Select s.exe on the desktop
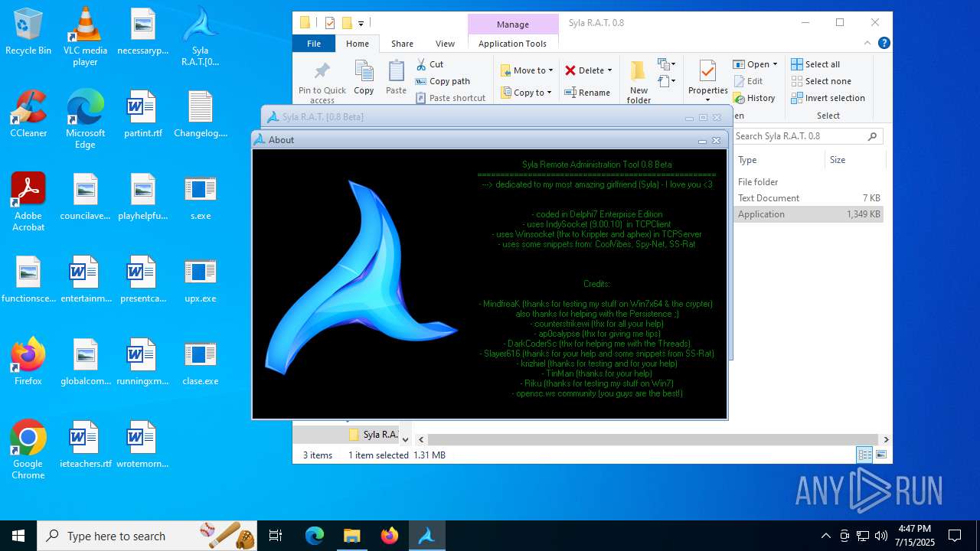The height and width of the screenshot is (551, 980). [200, 197]
